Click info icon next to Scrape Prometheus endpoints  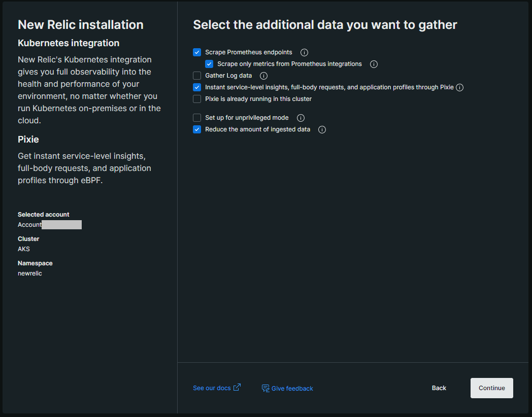coord(305,53)
